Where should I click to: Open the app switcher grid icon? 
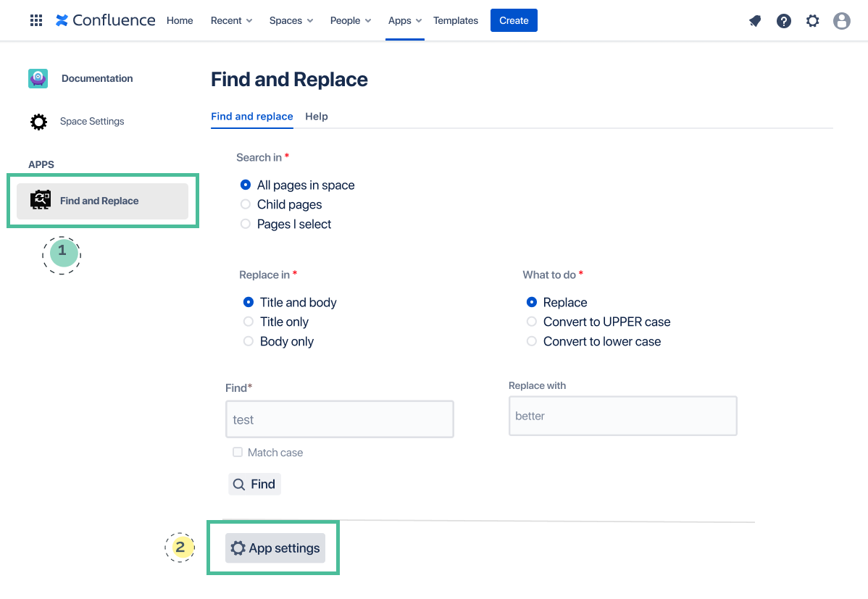click(36, 20)
